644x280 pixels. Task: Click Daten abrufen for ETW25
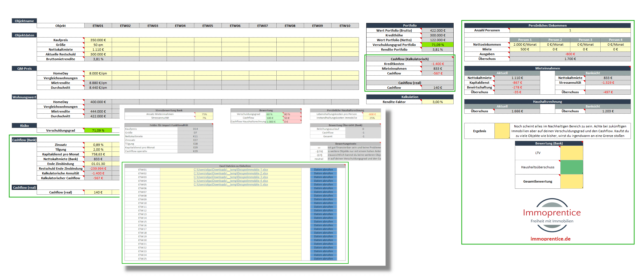[323, 259]
